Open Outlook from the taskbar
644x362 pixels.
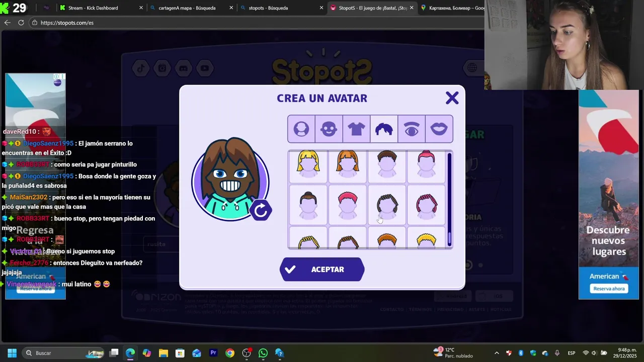click(197, 353)
